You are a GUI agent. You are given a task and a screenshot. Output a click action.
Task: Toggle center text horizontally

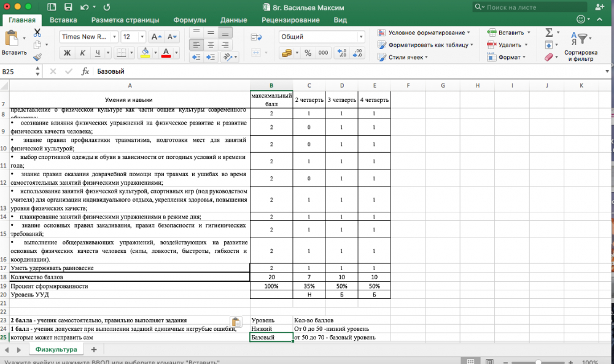click(211, 45)
